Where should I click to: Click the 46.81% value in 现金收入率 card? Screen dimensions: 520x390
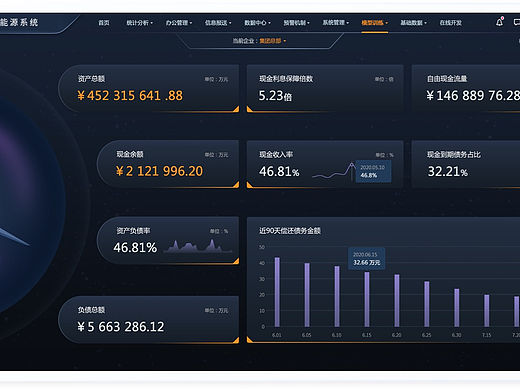pyautogui.click(x=279, y=172)
